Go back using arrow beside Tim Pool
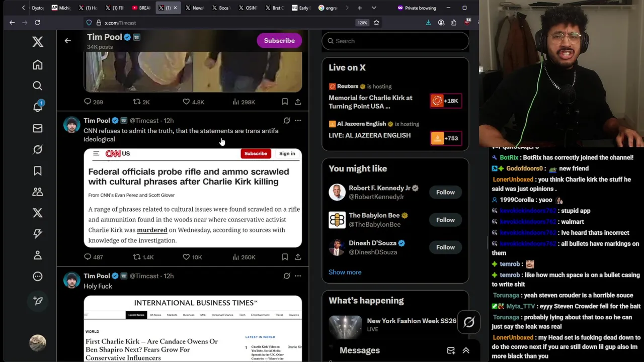 click(68, 41)
